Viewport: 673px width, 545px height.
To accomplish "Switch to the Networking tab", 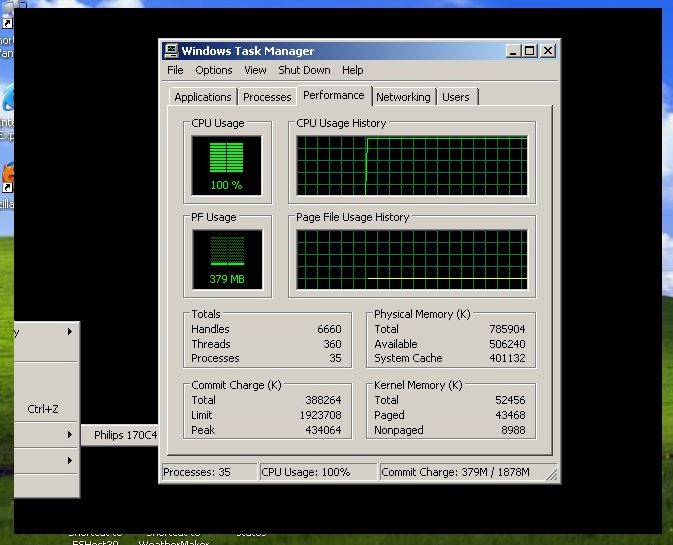I will coord(403,97).
